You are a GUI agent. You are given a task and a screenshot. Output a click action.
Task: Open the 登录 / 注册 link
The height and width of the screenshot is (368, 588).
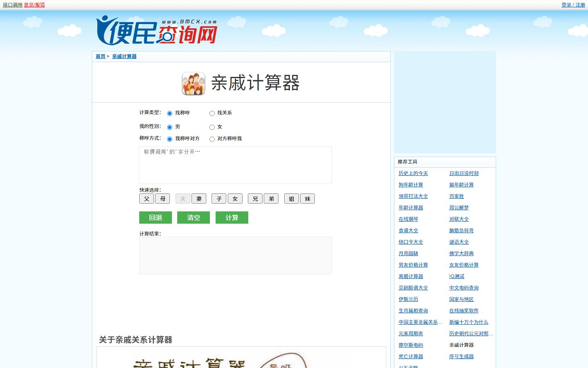(x=573, y=5)
